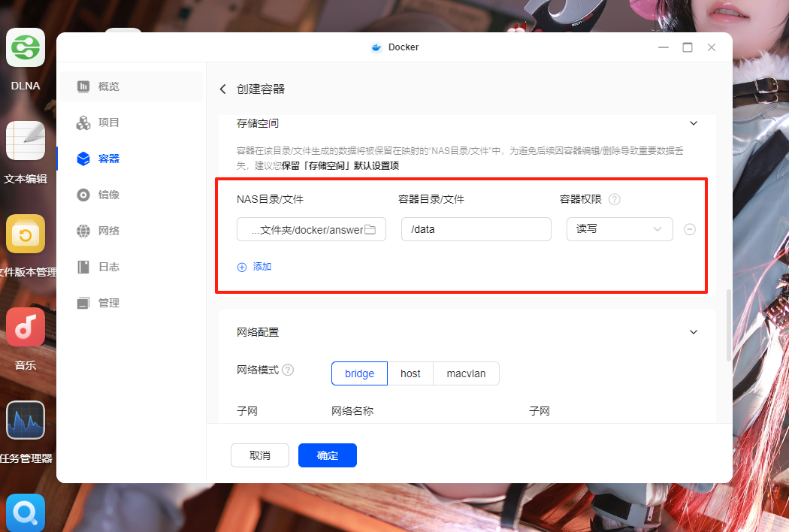Open the 任务管理器 task manager icon
The image size is (789, 532).
25,420
